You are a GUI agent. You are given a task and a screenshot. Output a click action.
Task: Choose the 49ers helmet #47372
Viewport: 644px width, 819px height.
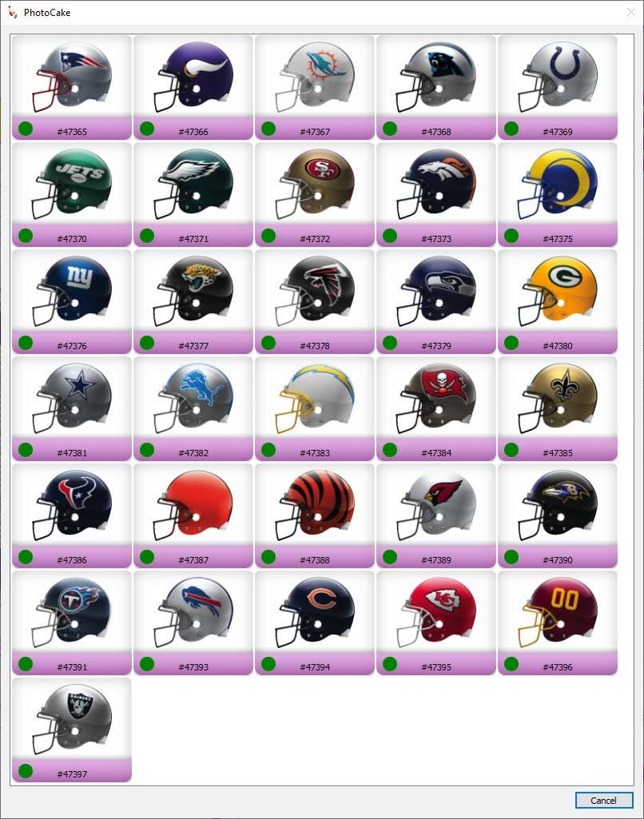pos(315,185)
